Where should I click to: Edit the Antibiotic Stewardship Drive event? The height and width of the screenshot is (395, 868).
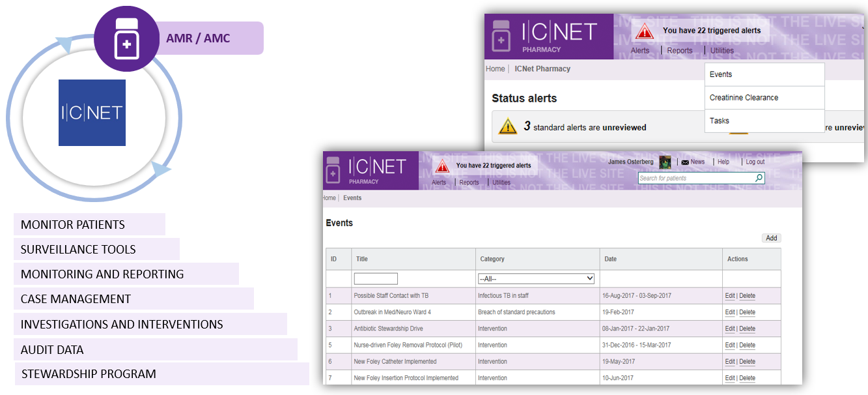(x=730, y=329)
